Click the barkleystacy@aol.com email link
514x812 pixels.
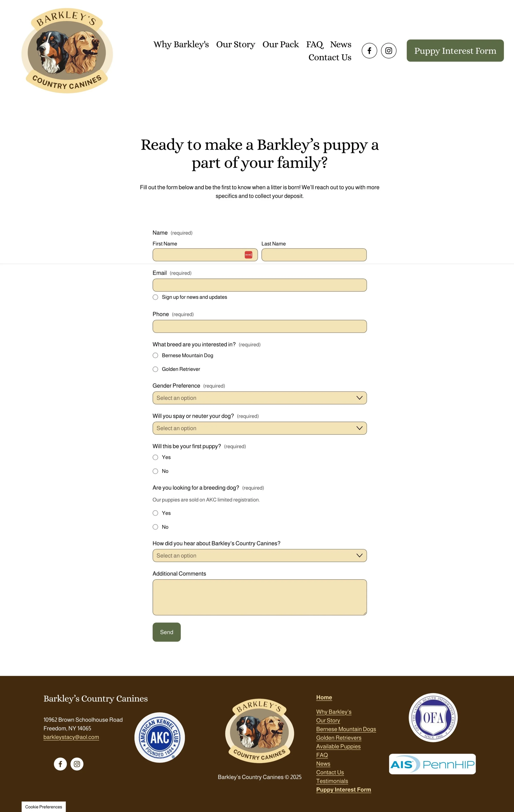point(71,737)
